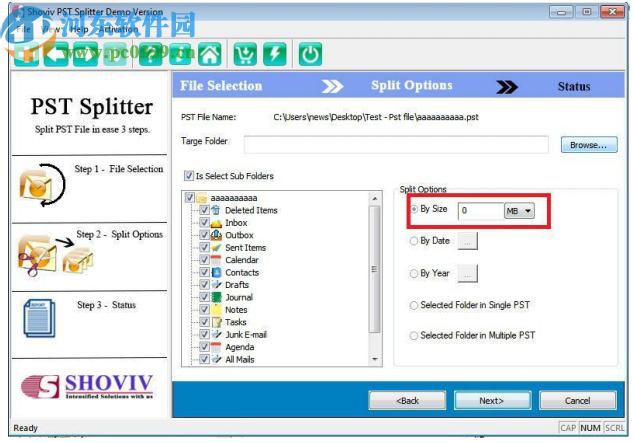Choose Selected Folder in Single PST option
This screenshot has height=443, width=633.
click(414, 306)
